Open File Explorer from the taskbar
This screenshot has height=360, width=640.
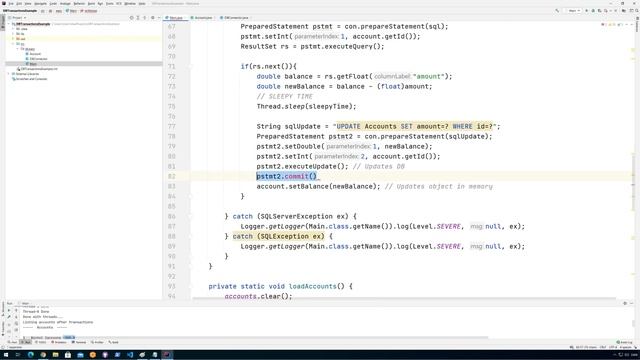pyautogui.click(x=56, y=355)
